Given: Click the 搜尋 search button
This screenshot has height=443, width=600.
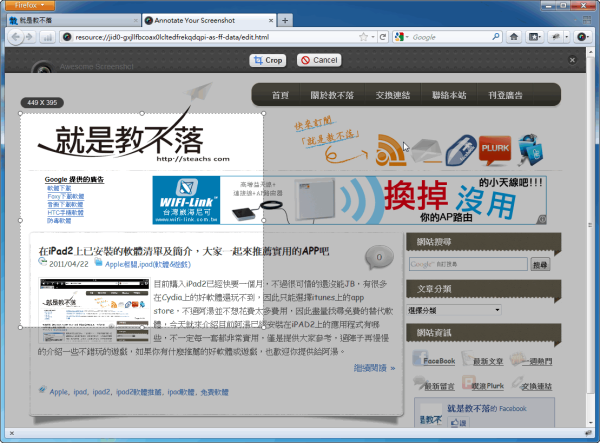Looking at the screenshot, I should 540,264.
